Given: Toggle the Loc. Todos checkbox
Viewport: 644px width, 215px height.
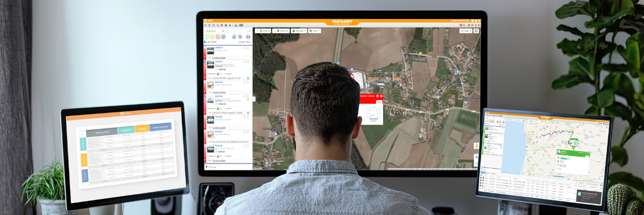Looking at the screenshot, I should pyautogui.click(x=205, y=41).
